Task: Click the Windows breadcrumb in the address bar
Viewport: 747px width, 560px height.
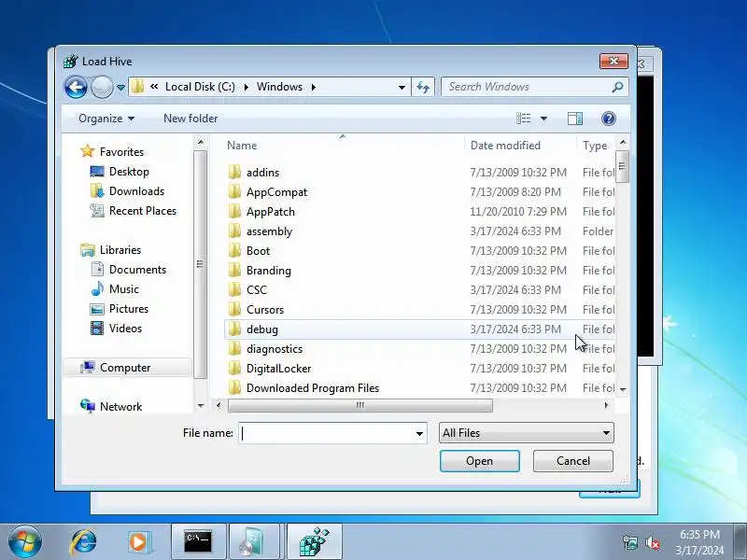Action: pyautogui.click(x=279, y=87)
